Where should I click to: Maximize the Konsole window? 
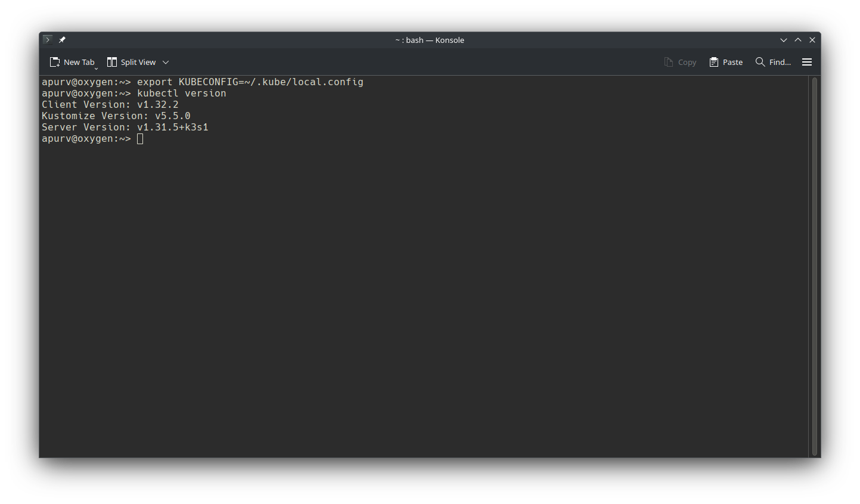[798, 40]
